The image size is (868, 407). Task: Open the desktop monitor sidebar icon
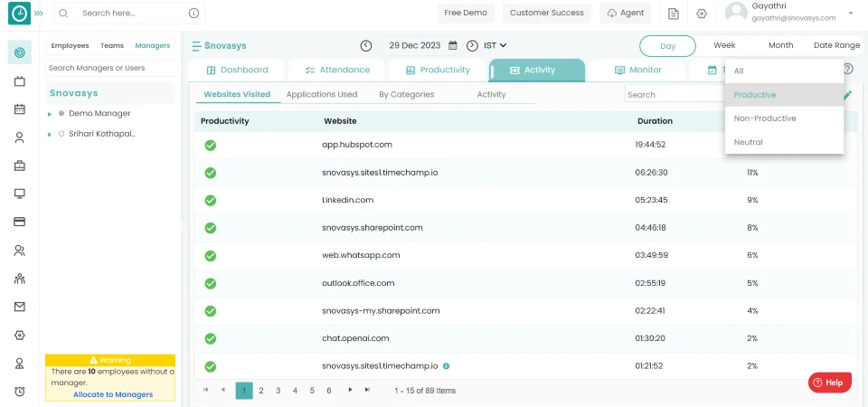coord(19,194)
